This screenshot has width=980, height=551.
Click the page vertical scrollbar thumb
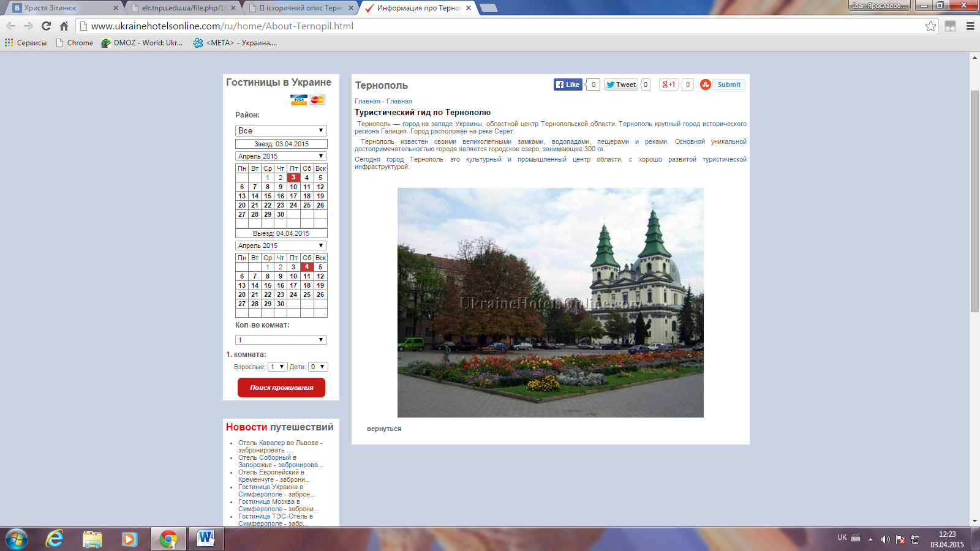974,201
